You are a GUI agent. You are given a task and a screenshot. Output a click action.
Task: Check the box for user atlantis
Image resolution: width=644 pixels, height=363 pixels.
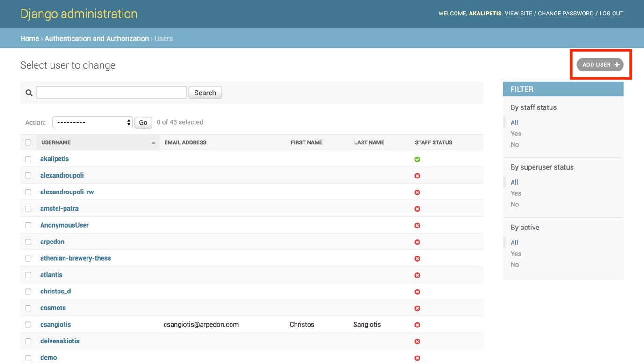pyautogui.click(x=29, y=275)
